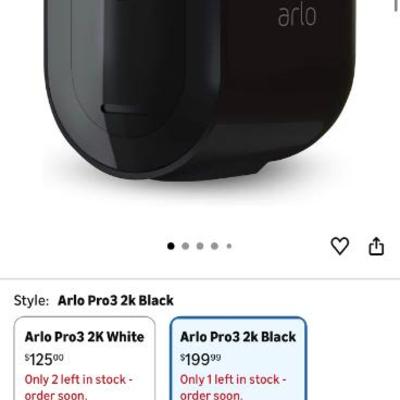400x400 pixels.
Task: Tap the share icon
Action: tap(376, 246)
